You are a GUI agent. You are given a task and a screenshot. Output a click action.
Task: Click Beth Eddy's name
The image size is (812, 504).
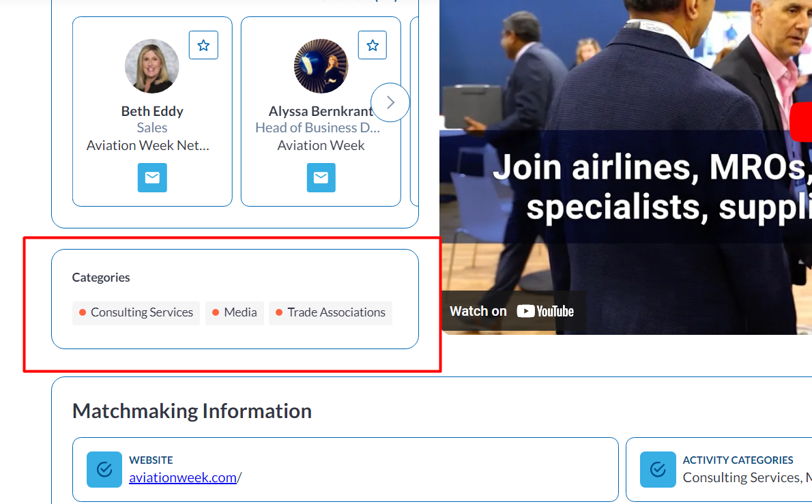pyautogui.click(x=152, y=111)
